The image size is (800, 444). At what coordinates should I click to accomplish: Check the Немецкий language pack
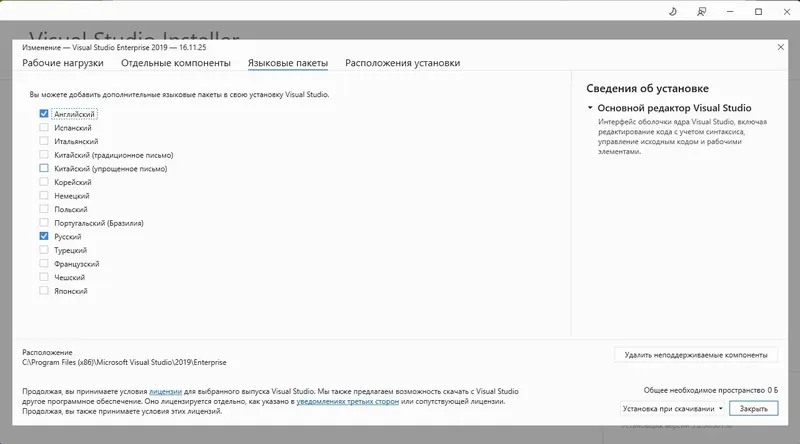44,195
